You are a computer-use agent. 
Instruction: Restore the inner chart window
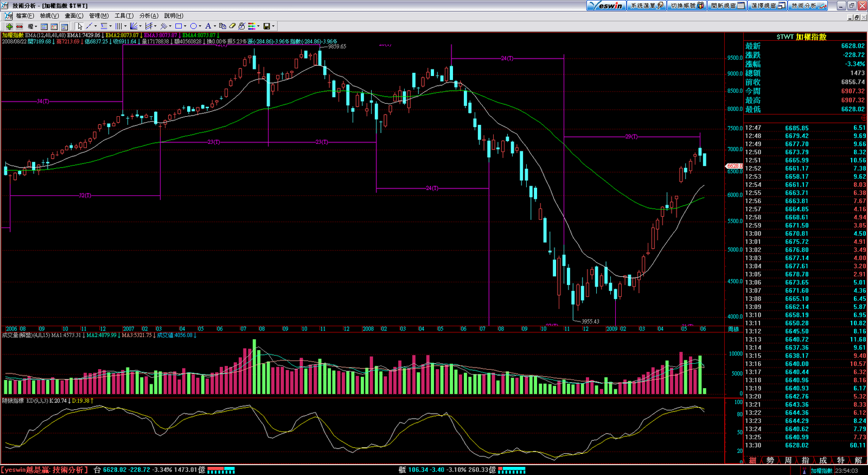pyautogui.click(x=857, y=17)
